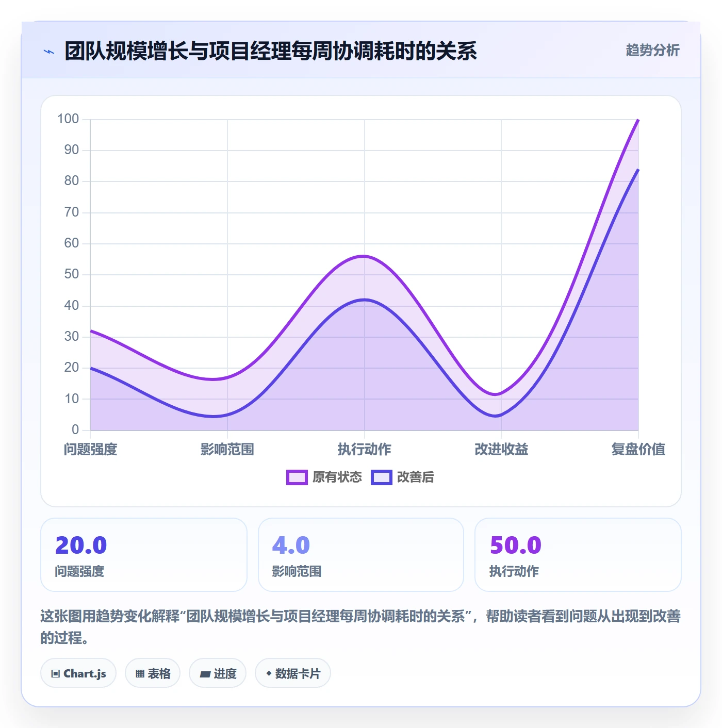The image size is (722, 728).
Task: Click the 20.0 value in first card
Action: pos(81,545)
